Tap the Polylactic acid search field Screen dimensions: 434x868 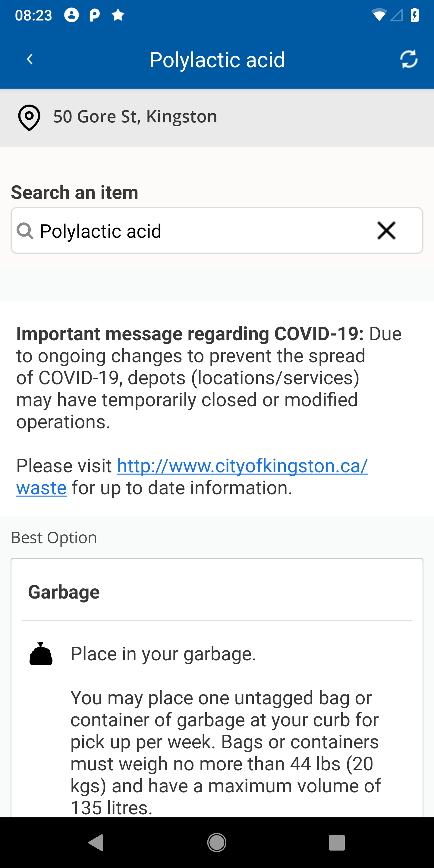click(217, 231)
